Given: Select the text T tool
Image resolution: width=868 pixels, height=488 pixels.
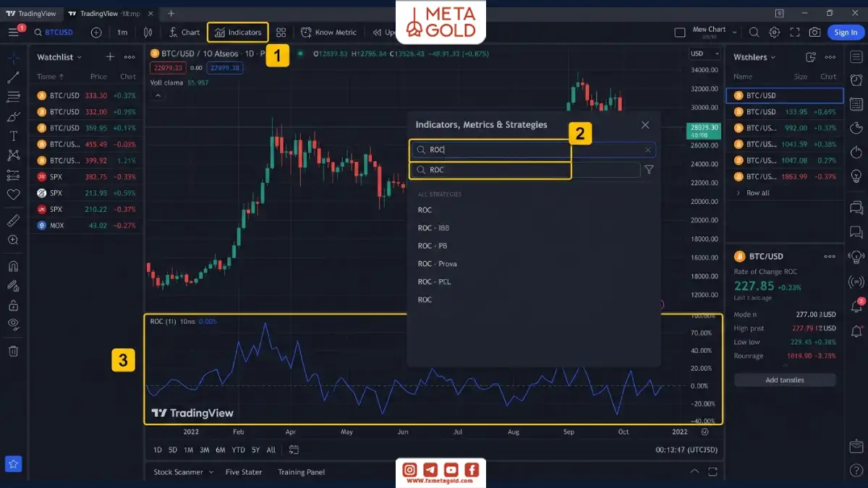Looking at the screenshot, I should 13,135.
